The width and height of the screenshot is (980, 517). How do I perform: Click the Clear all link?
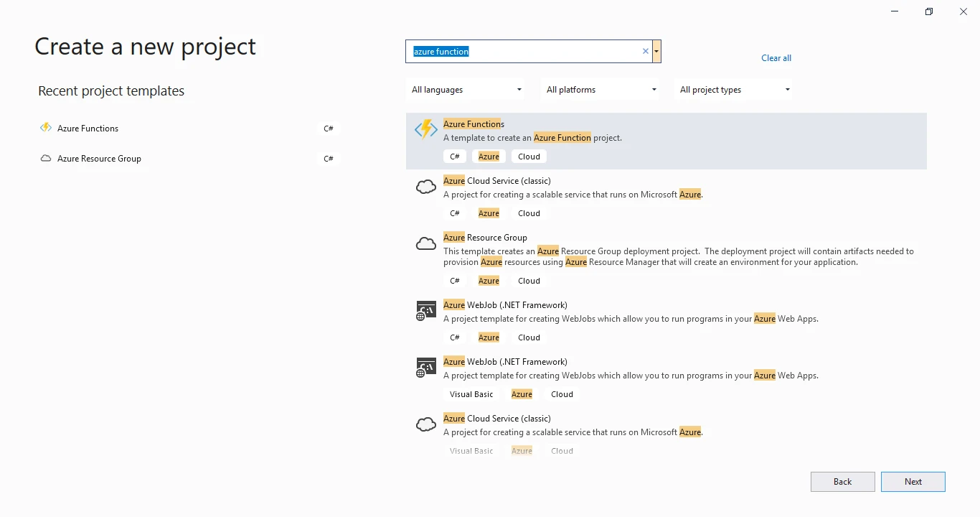pos(776,57)
